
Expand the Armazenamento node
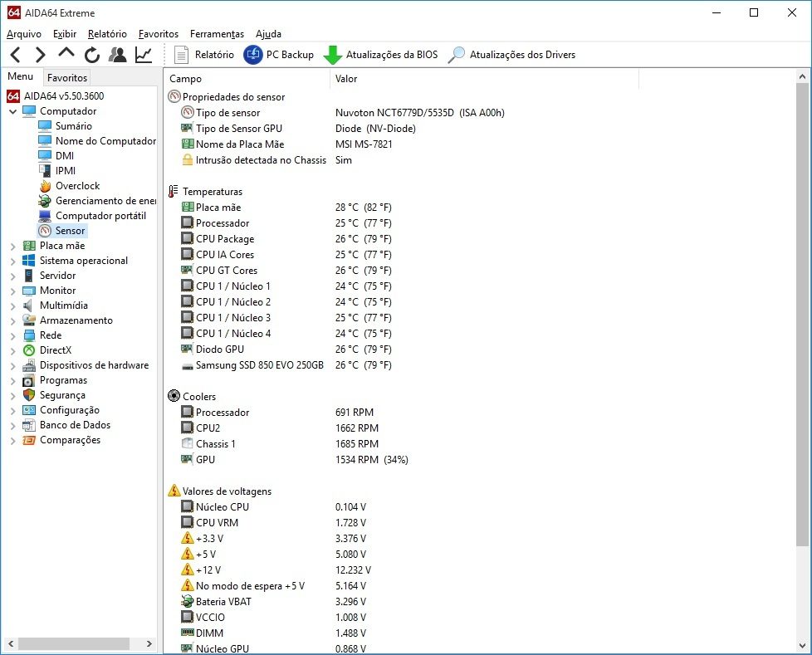(x=13, y=321)
